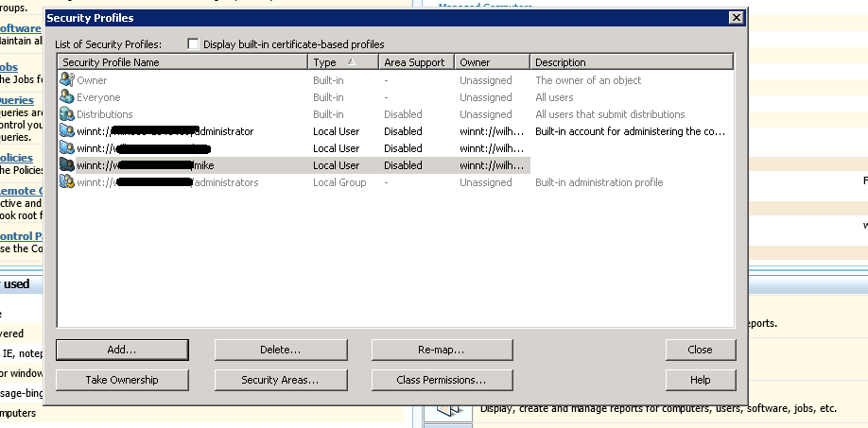868x428 pixels.
Task: Open Class Permissions... dialog
Action: [x=442, y=380]
